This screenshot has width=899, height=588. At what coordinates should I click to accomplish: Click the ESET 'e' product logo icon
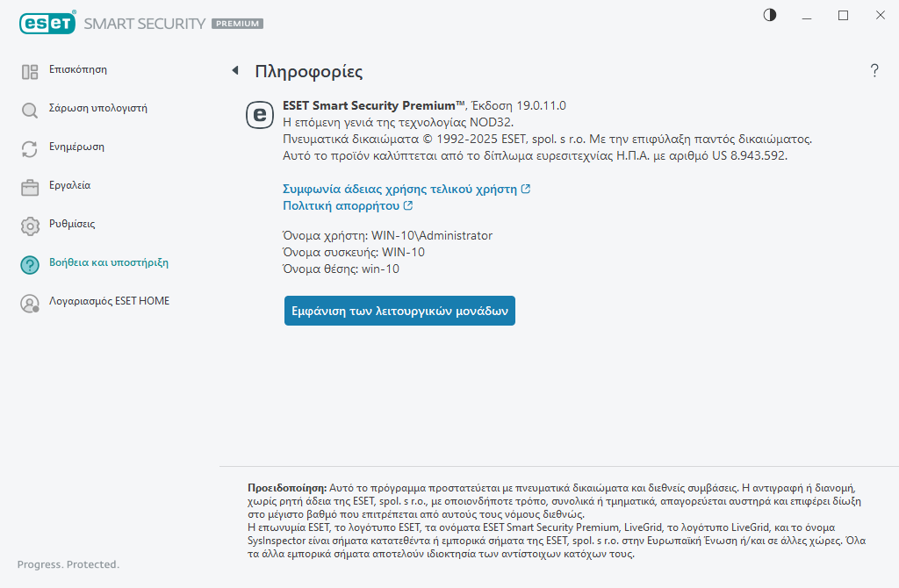(259, 114)
